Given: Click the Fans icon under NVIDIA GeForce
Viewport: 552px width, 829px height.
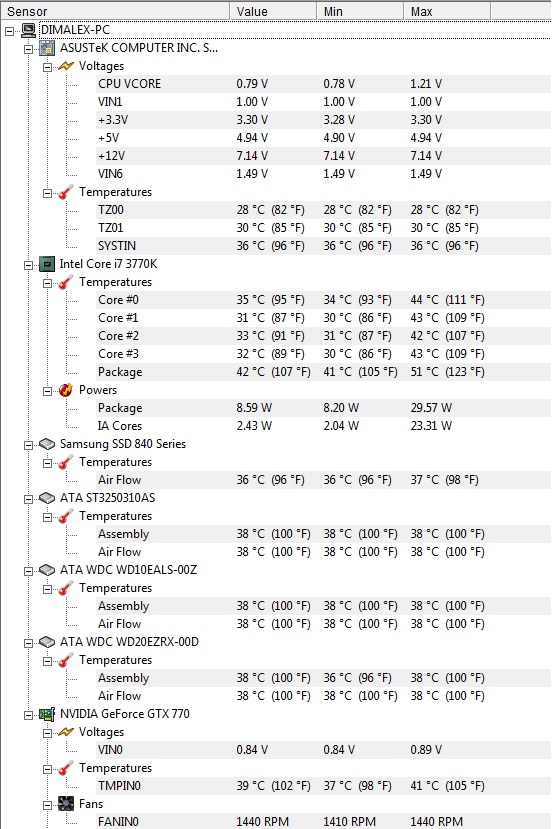Looking at the screenshot, I should (x=66, y=804).
